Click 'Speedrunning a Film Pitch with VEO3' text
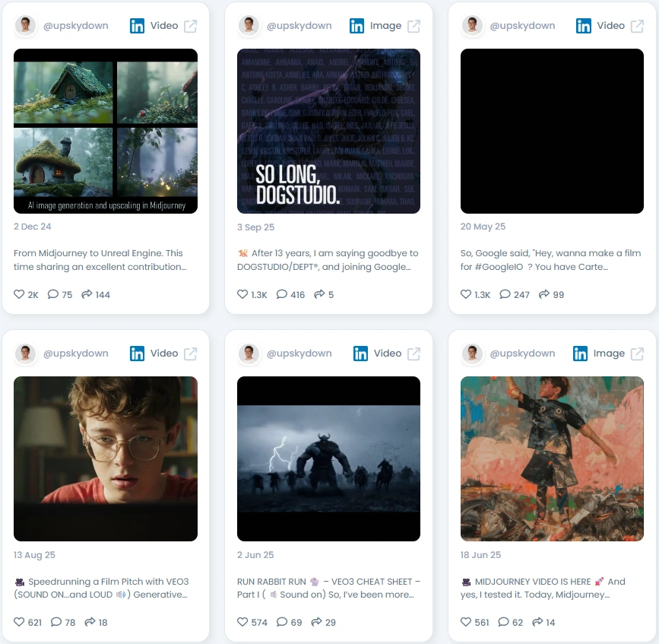659x644 pixels. (x=101, y=588)
